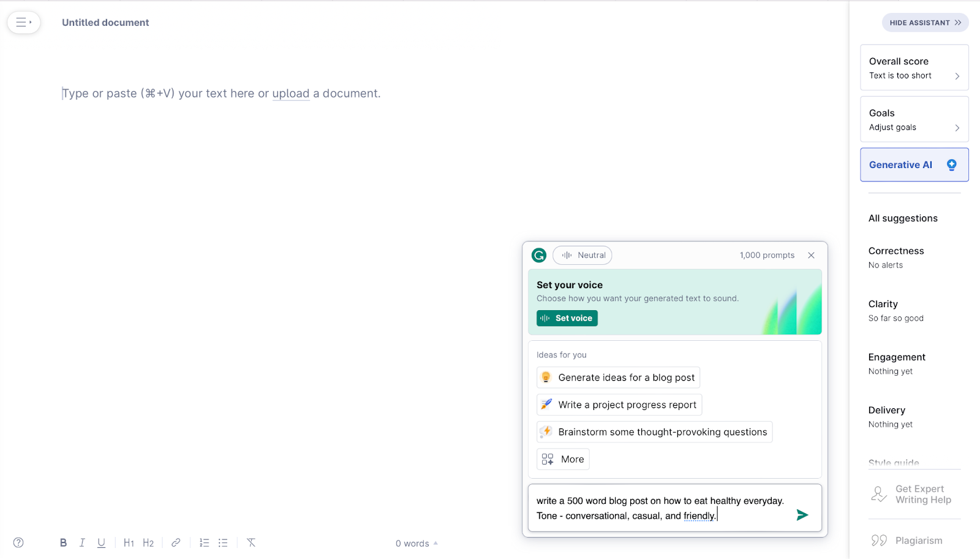
Task: Click the Untitled document title field
Action: [x=105, y=23]
